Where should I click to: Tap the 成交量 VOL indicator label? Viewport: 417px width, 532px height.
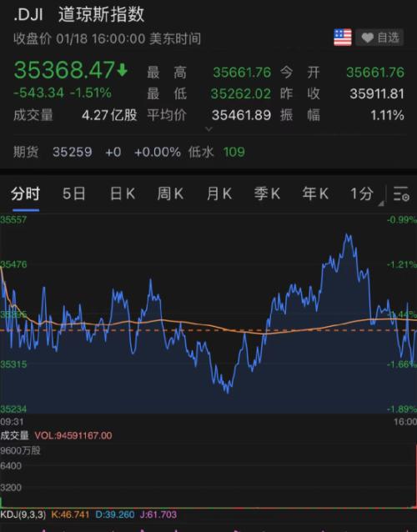pyautogui.click(x=56, y=435)
